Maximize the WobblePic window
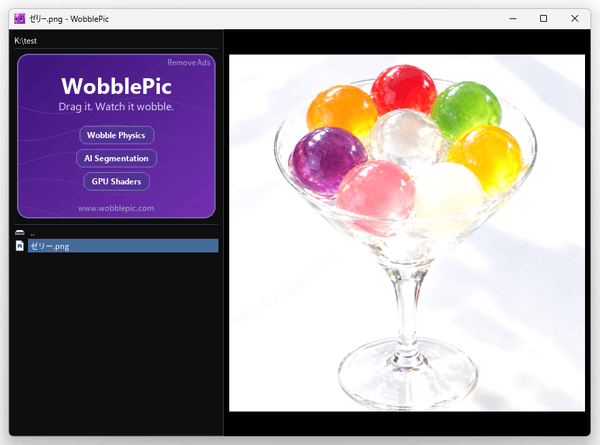 543,18
